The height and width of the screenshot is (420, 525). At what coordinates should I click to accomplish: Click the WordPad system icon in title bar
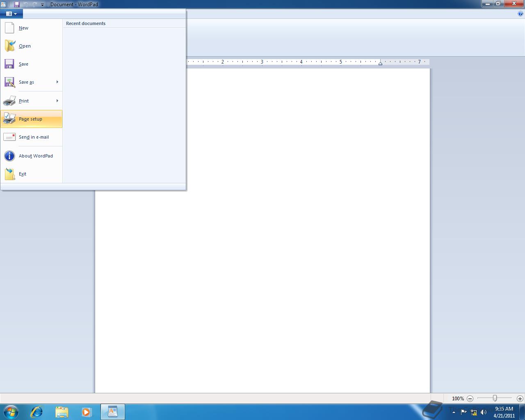[x=4, y=4]
